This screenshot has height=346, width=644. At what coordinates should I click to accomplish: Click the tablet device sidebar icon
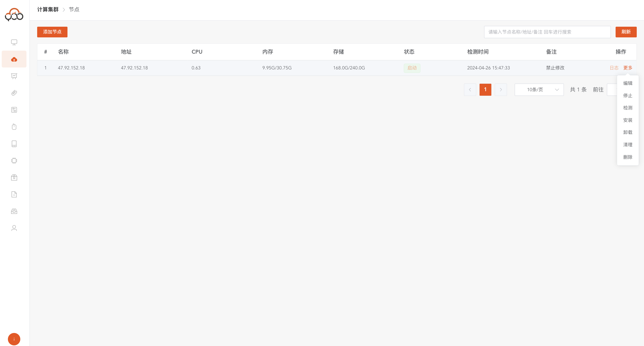pyautogui.click(x=14, y=144)
